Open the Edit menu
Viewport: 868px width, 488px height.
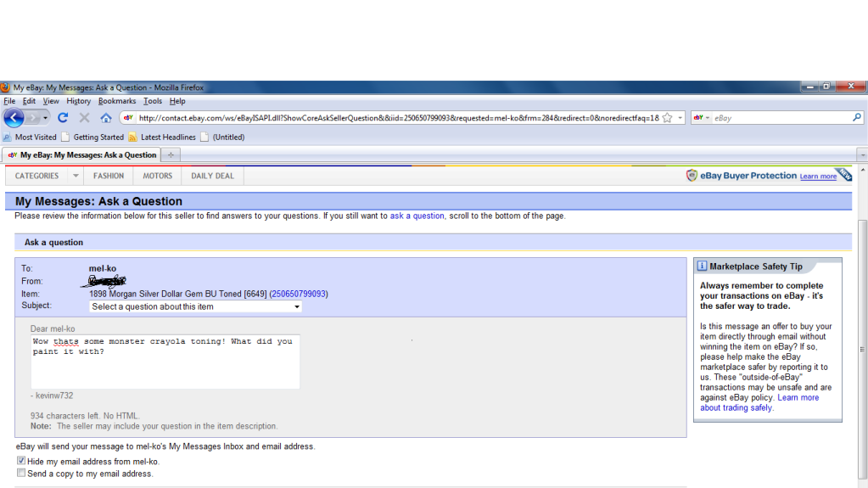point(29,101)
